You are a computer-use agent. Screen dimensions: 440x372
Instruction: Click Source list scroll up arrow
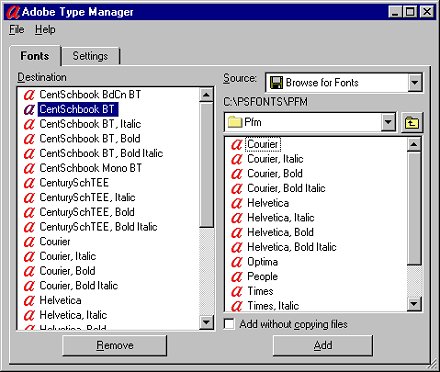(x=414, y=144)
